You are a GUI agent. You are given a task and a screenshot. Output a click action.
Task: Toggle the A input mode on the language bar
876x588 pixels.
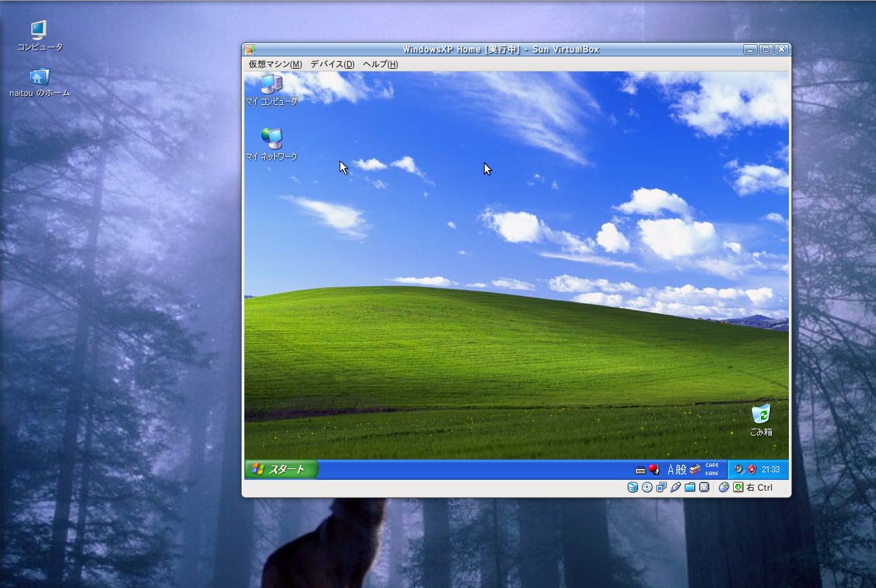pos(671,469)
